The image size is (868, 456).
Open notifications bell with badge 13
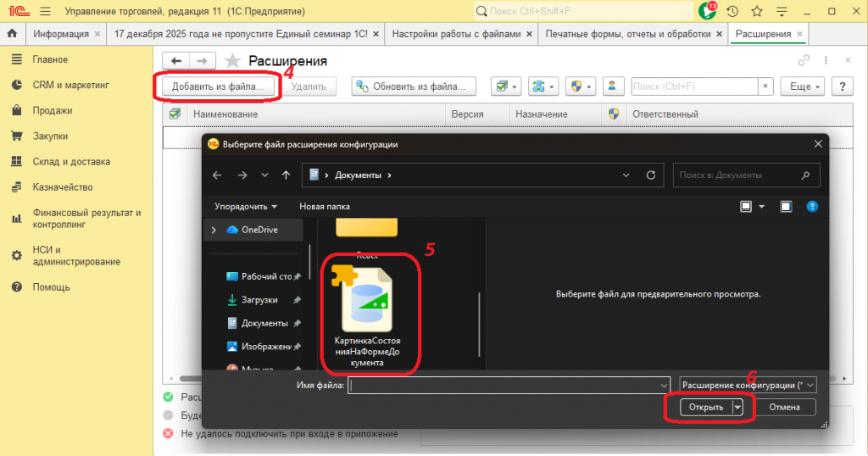(x=708, y=10)
